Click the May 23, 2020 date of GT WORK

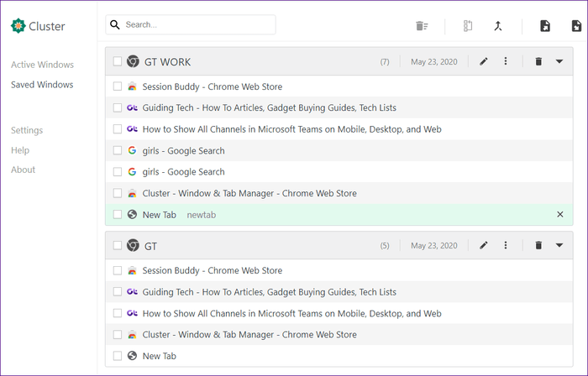click(434, 62)
